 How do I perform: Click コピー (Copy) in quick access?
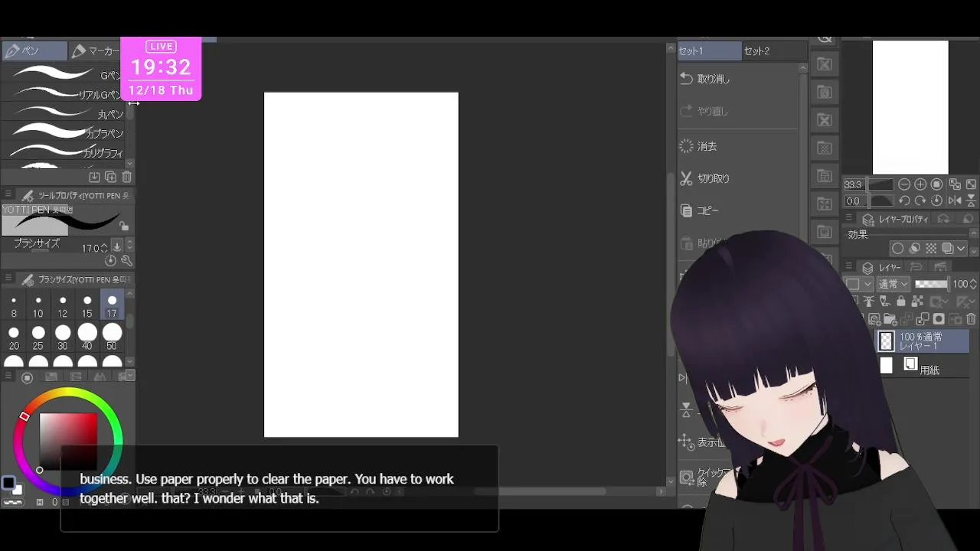(738, 210)
